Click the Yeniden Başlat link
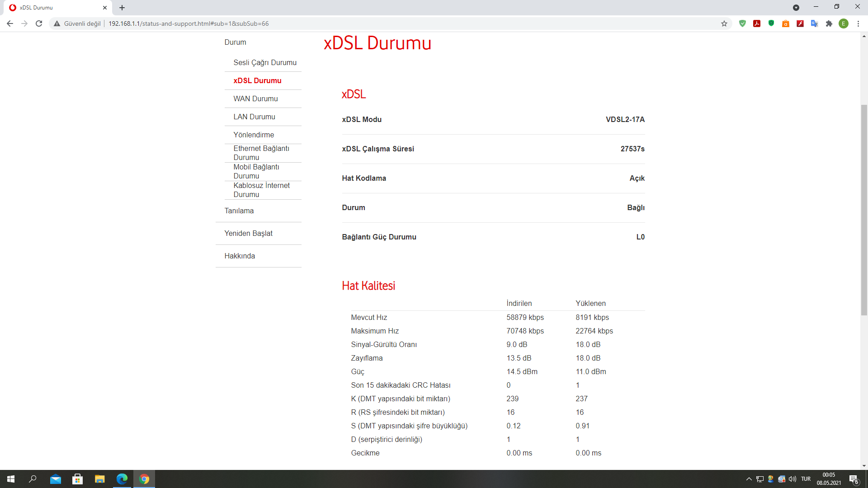The height and width of the screenshot is (488, 868). [248, 233]
